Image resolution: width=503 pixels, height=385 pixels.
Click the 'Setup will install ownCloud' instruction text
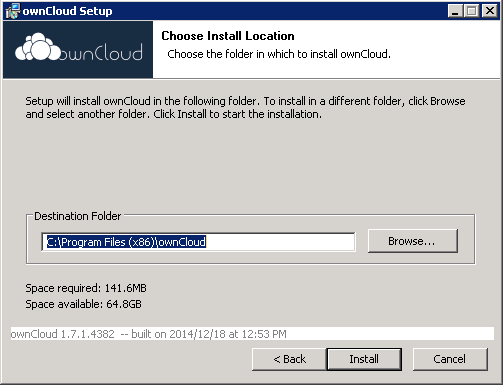tap(245, 107)
